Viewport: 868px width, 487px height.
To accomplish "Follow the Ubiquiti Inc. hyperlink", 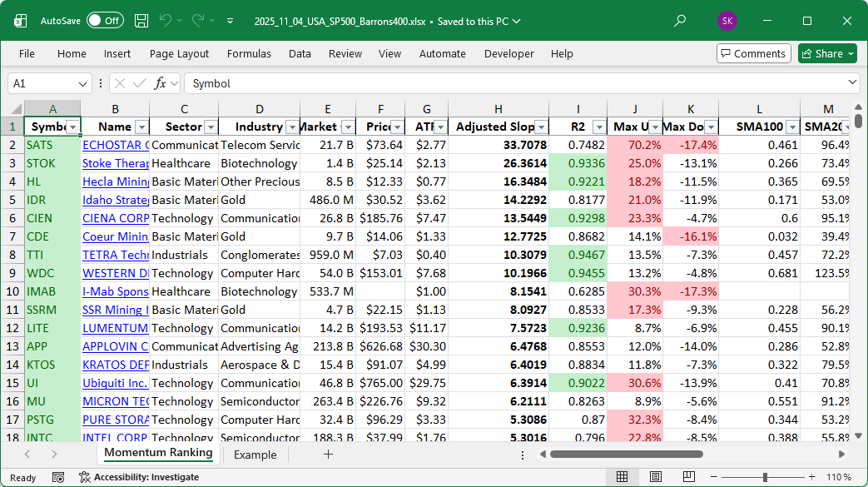I will tap(115, 384).
